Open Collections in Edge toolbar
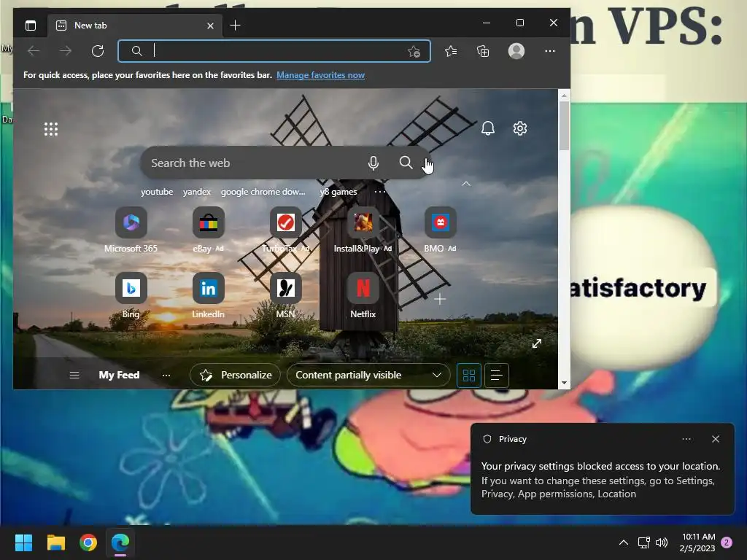Image resolution: width=747 pixels, height=560 pixels. [x=483, y=51]
